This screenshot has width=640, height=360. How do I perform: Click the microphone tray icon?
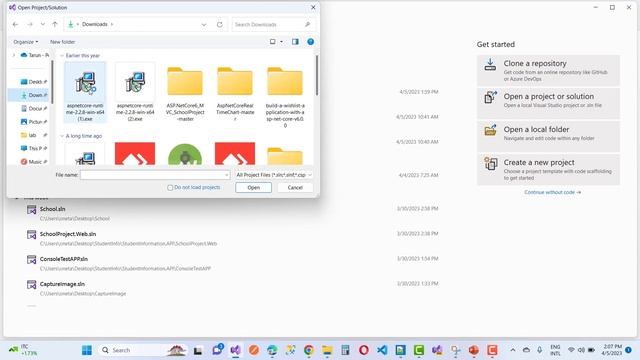point(540,350)
